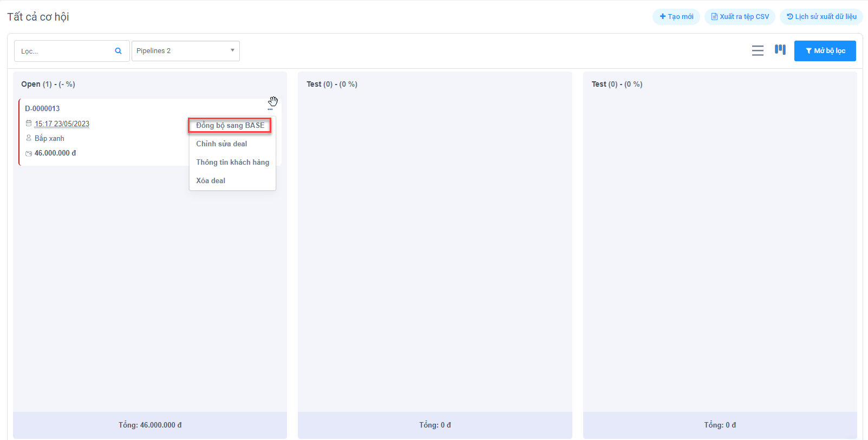
Task: Click the deal date 15:17 23/05/2023
Action: 62,124
